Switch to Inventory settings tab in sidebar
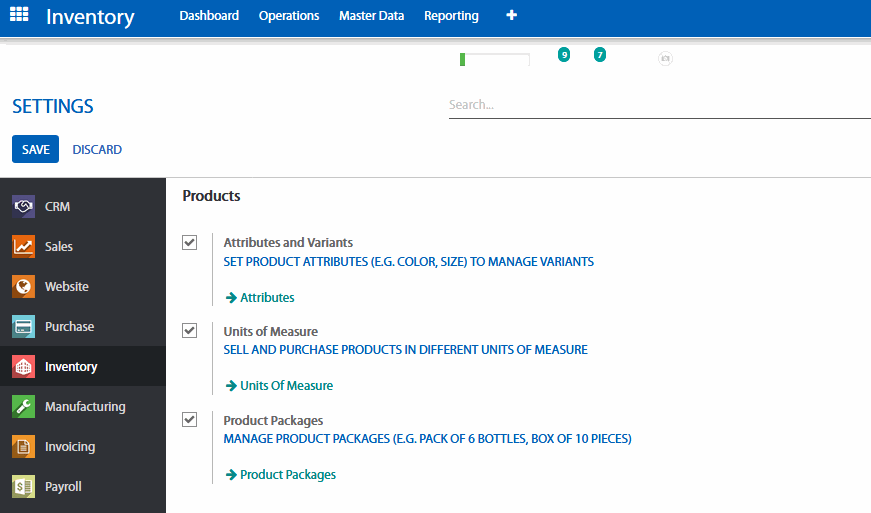The height and width of the screenshot is (513, 871). click(x=70, y=367)
